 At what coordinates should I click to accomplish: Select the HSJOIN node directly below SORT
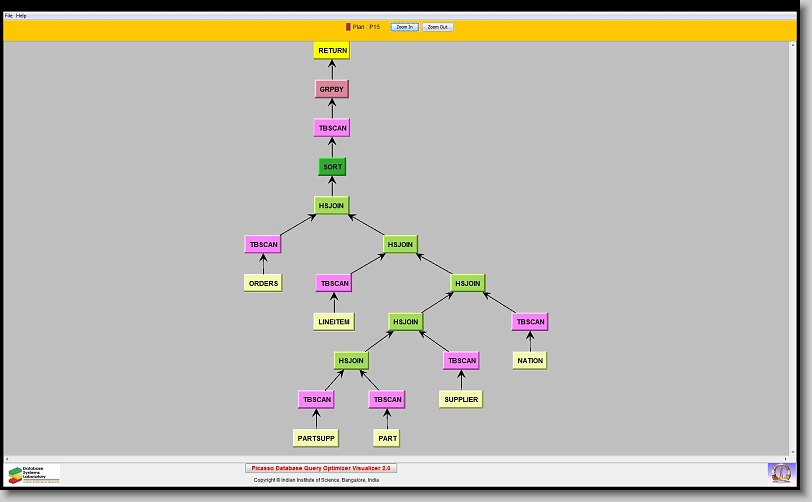click(332, 205)
